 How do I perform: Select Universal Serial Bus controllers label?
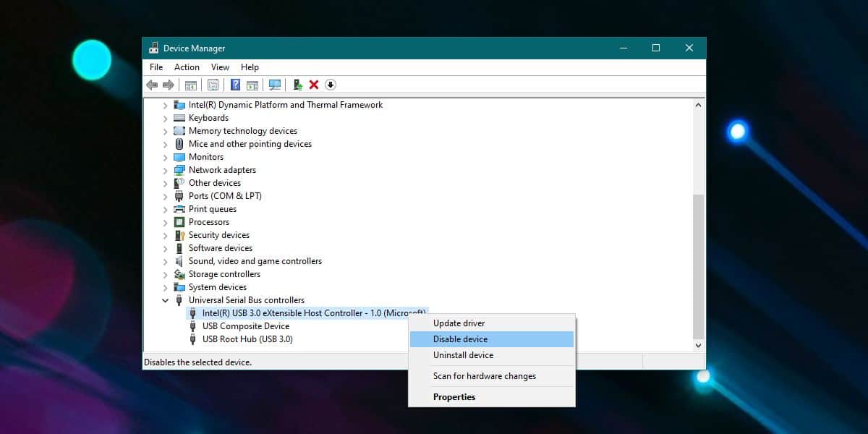click(247, 300)
